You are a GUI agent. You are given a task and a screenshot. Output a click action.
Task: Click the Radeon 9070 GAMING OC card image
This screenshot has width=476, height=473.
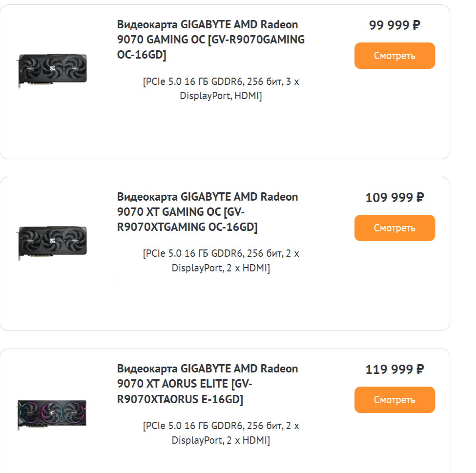tap(53, 71)
